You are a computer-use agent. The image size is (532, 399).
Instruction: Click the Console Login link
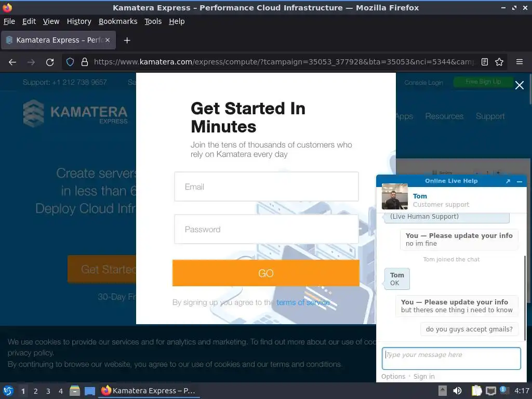click(x=424, y=83)
